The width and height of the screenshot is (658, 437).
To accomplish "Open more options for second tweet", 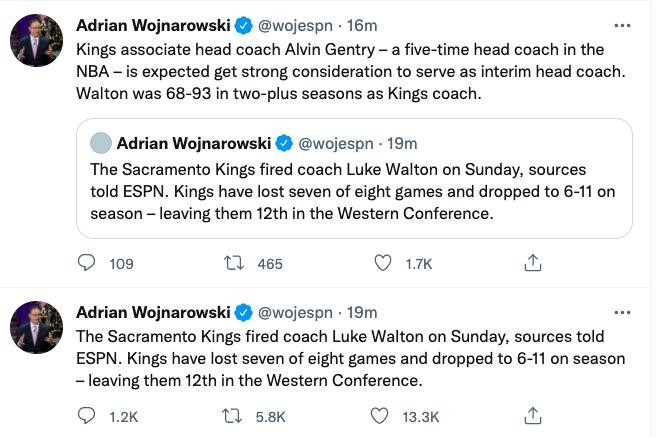I will pos(621,312).
